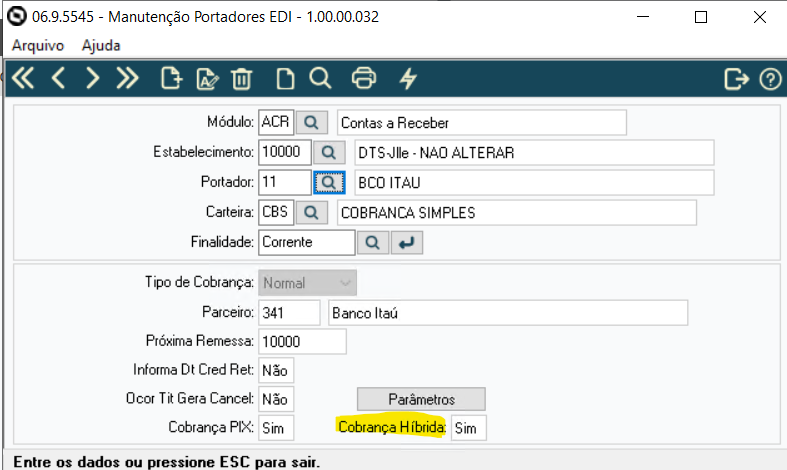Click the lightning bolt toolbar icon
This screenshot has width=787, height=470.
tap(408, 79)
